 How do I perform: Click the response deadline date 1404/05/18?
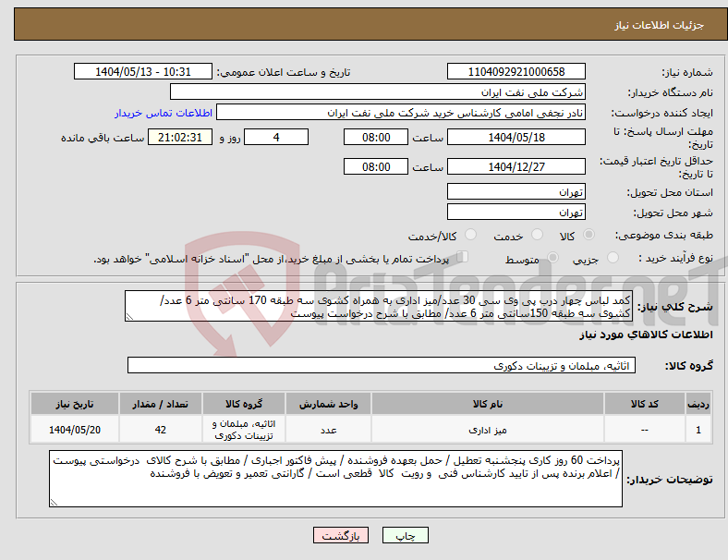(x=516, y=137)
